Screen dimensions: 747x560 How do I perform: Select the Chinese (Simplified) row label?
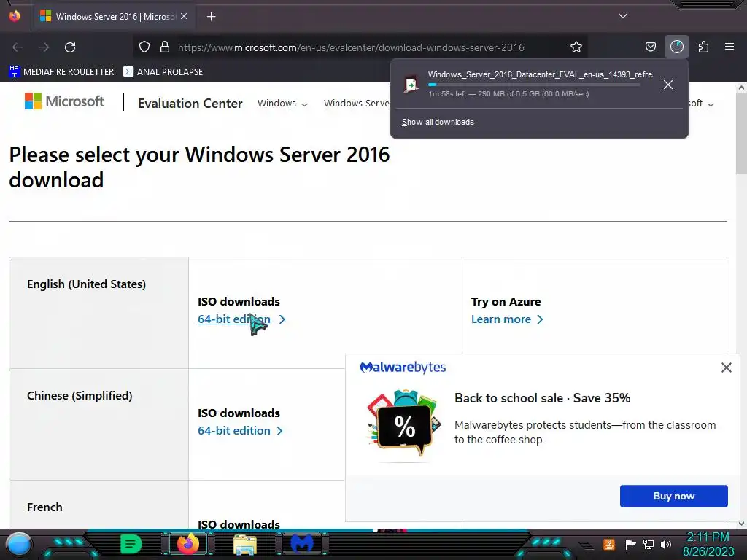pyautogui.click(x=80, y=396)
